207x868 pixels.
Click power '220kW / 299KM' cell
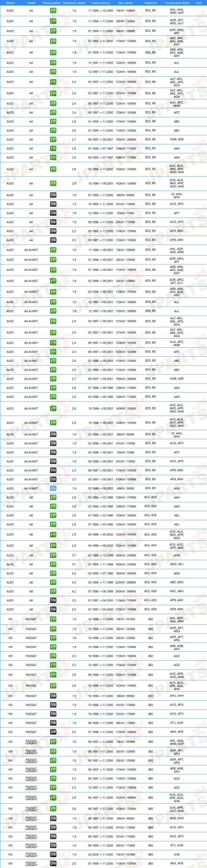pyautogui.click(x=125, y=582)
